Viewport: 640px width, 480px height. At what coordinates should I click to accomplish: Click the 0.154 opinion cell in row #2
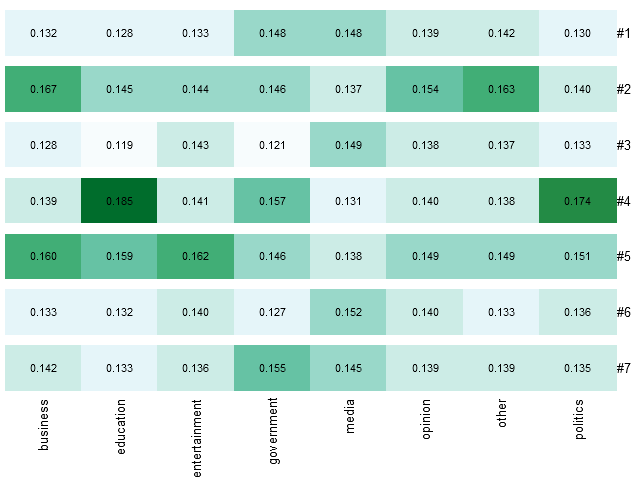point(425,89)
